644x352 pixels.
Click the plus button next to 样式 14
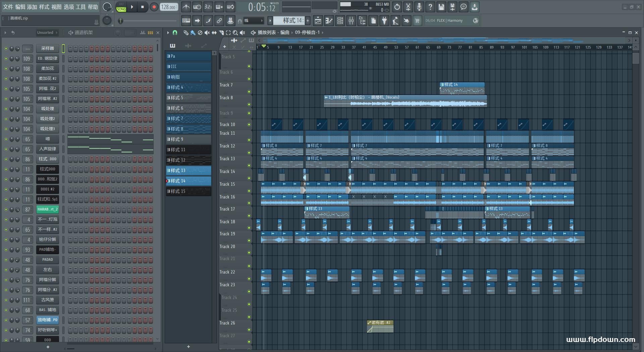coord(308,21)
